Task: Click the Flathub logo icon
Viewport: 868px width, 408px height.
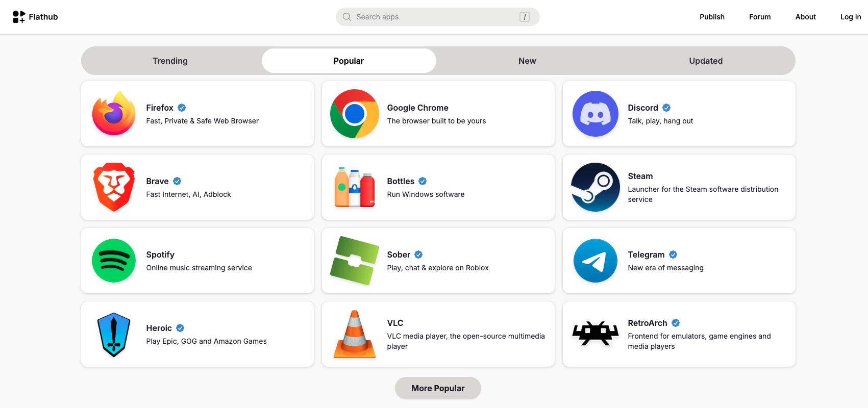Action: click(x=19, y=17)
